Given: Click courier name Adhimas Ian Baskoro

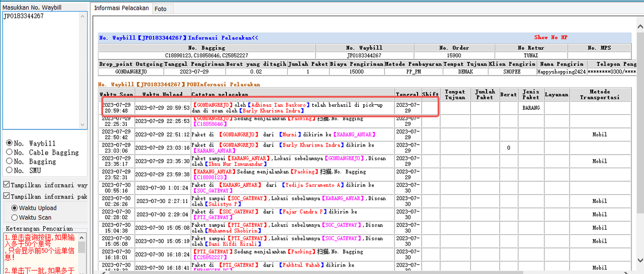Looking at the screenshot, I should click(280, 105).
